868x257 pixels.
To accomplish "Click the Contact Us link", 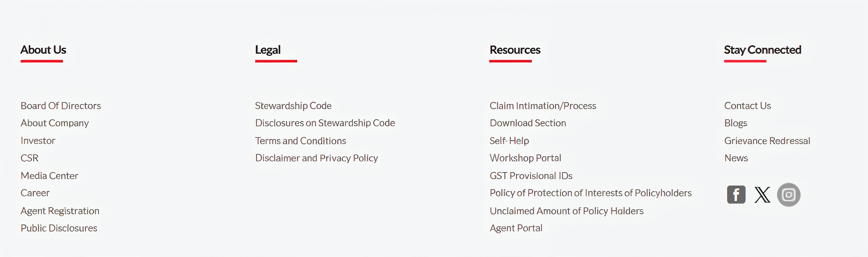I will click(x=747, y=106).
